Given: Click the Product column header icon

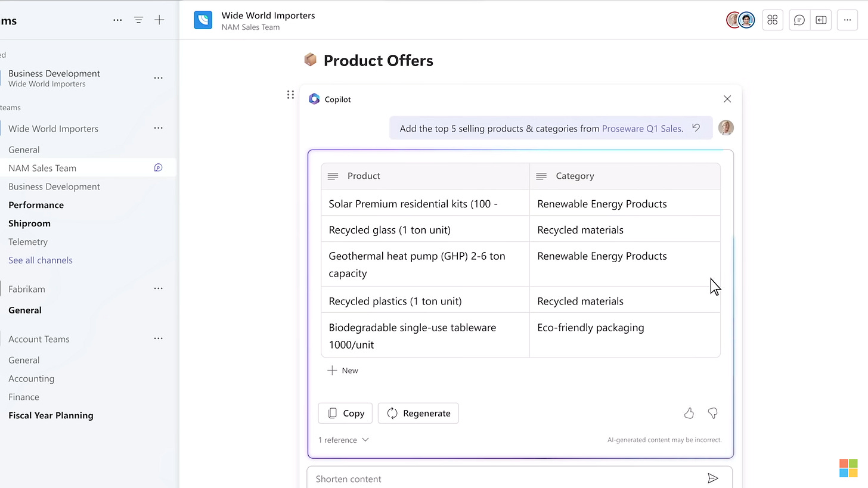Looking at the screenshot, I should pyautogui.click(x=333, y=176).
